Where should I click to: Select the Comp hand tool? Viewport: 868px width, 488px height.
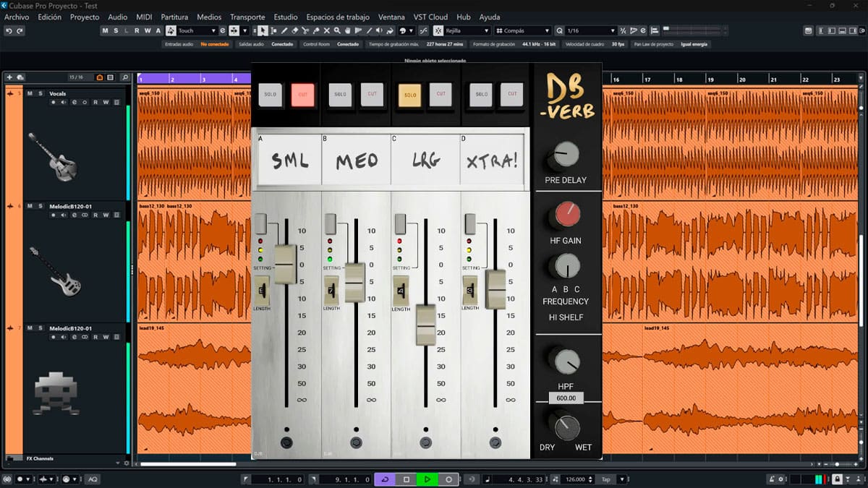click(x=349, y=31)
